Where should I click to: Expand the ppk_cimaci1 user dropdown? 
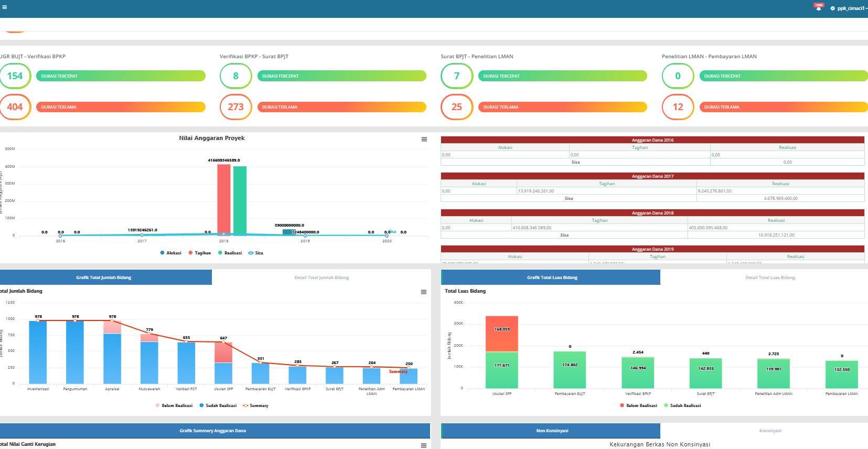point(852,8)
